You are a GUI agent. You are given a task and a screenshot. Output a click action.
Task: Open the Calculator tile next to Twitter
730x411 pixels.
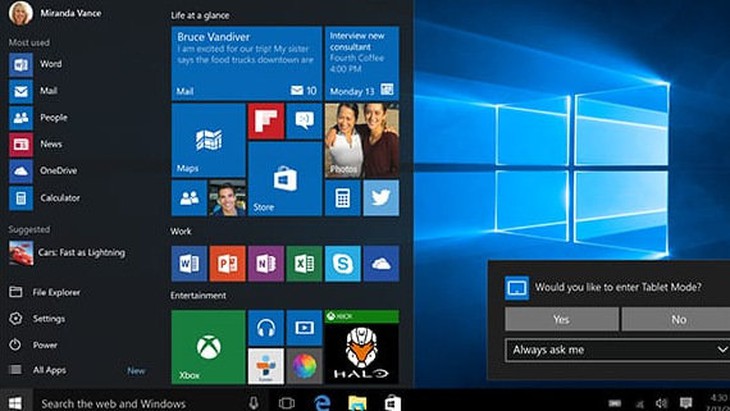[343, 198]
